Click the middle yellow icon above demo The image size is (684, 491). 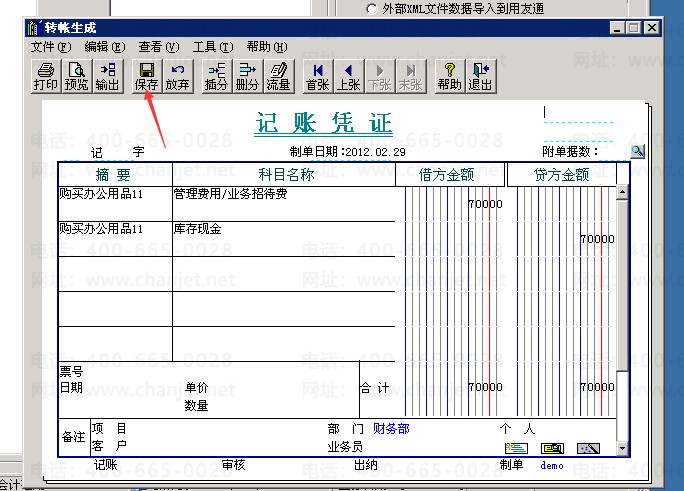point(552,448)
